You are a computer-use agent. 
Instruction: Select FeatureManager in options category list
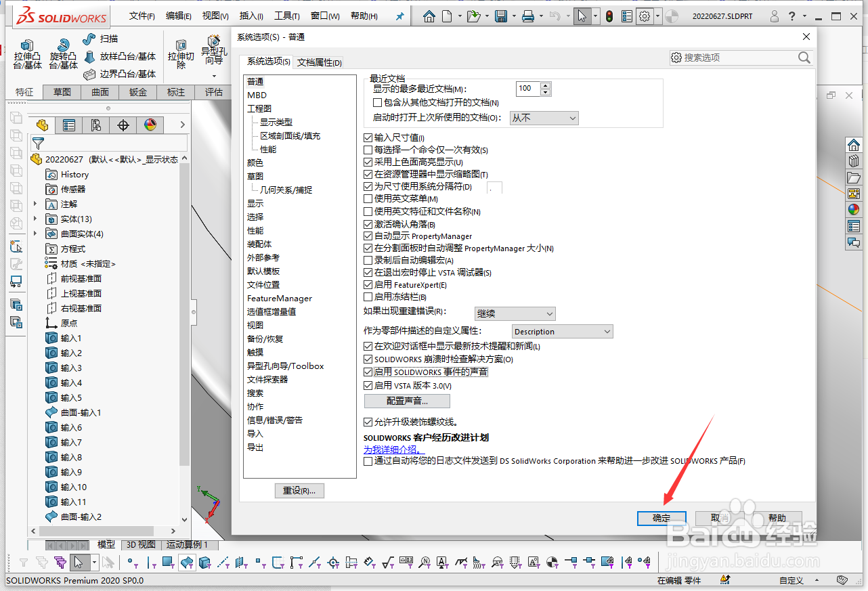[280, 299]
